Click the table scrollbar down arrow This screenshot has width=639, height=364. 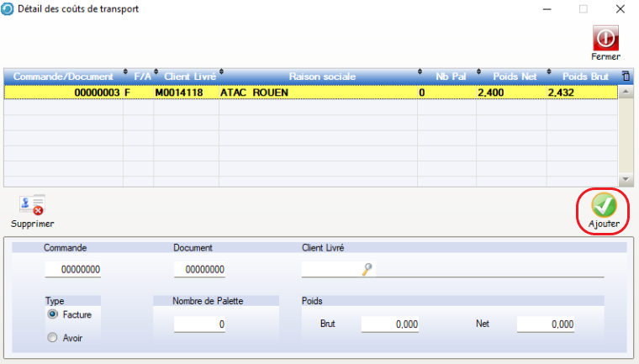625,180
